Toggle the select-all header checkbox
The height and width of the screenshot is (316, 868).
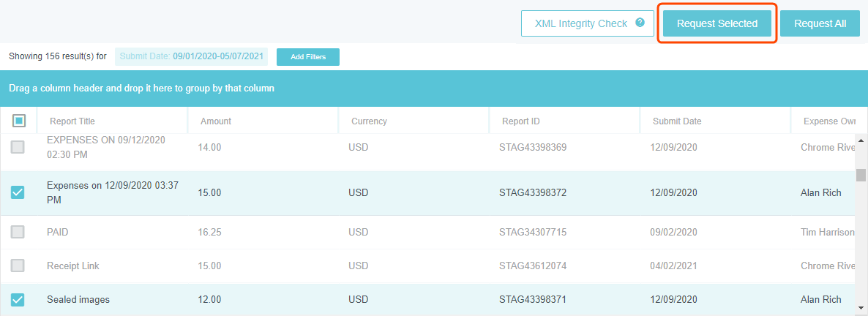click(x=19, y=121)
